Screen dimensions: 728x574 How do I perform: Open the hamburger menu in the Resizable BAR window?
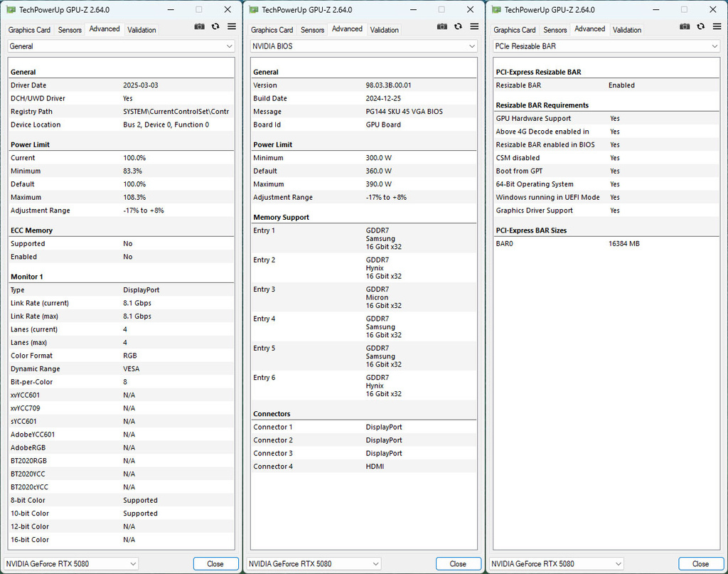coord(717,26)
